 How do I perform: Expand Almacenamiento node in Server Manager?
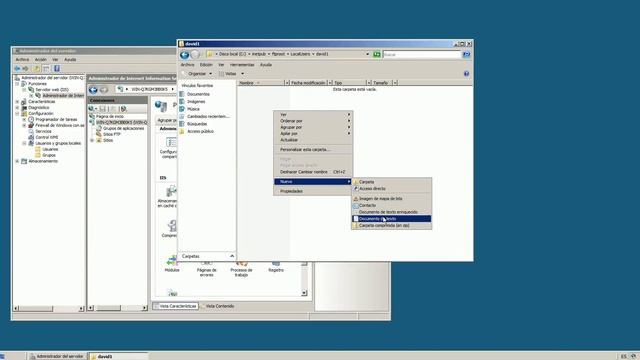coord(17,161)
